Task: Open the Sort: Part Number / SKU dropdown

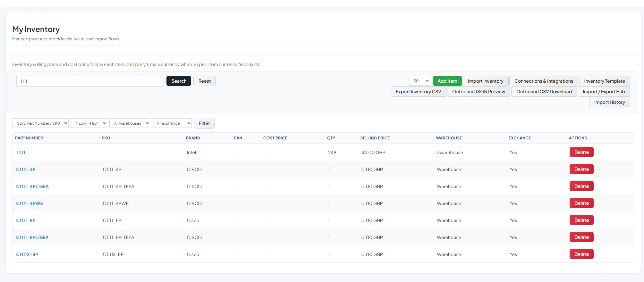Action: click(40, 123)
